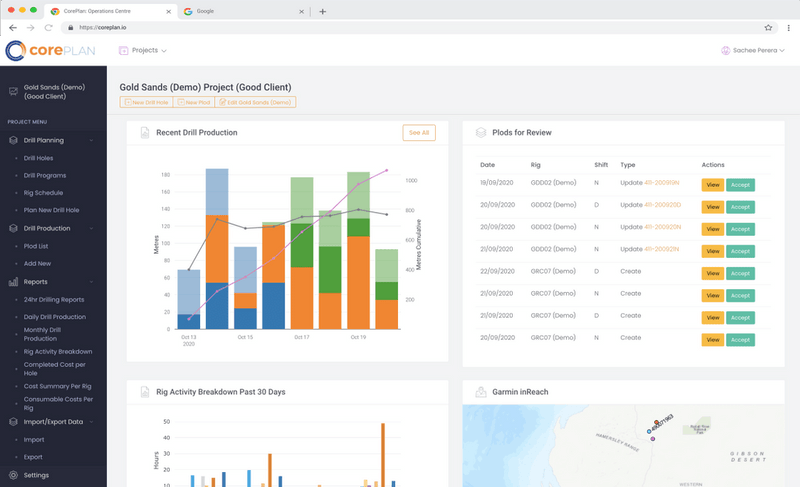Select Plan New Drill Hole
Image resolution: width=800 pixels, height=487 pixels.
(52, 210)
